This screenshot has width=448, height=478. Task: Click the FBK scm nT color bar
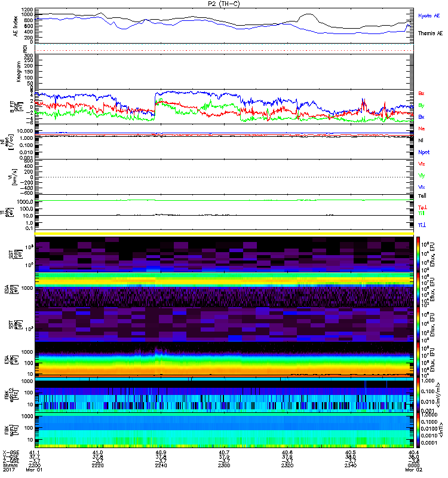click(x=418, y=430)
